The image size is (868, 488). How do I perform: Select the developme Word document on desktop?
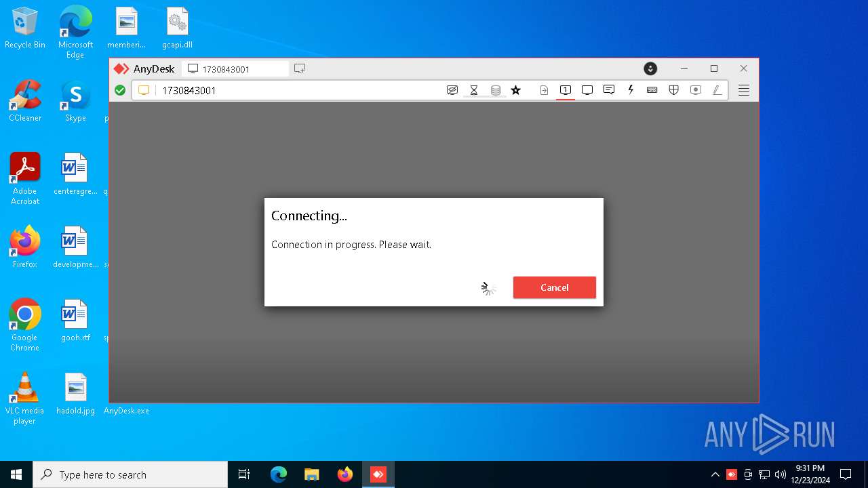[75, 247]
